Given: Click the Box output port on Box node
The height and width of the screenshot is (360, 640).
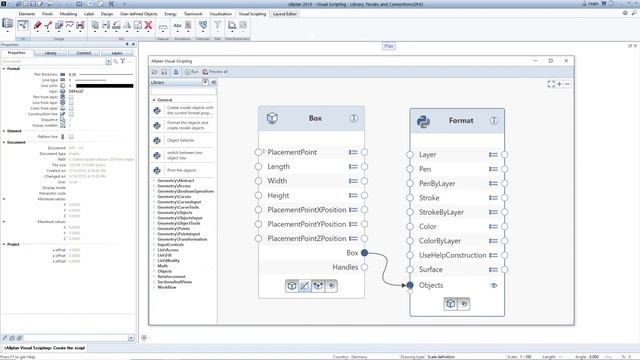Looking at the screenshot, I should pyautogui.click(x=364, y=253).
